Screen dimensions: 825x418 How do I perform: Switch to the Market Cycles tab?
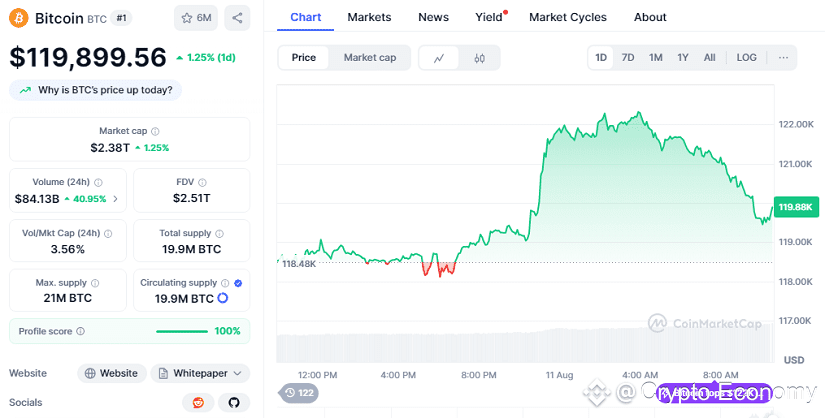[x=568, y=17]
